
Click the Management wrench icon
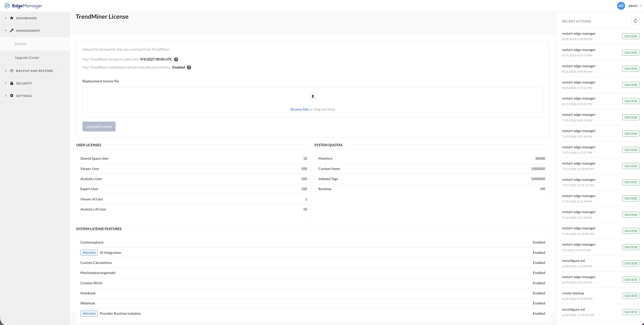[x=12, y=30]
